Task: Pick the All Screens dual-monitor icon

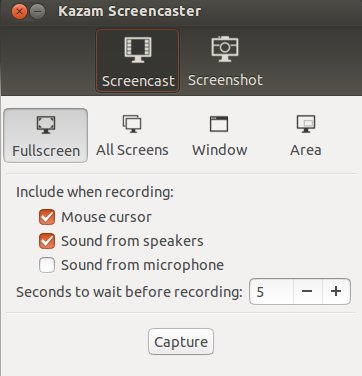Action: click(132, 124)
